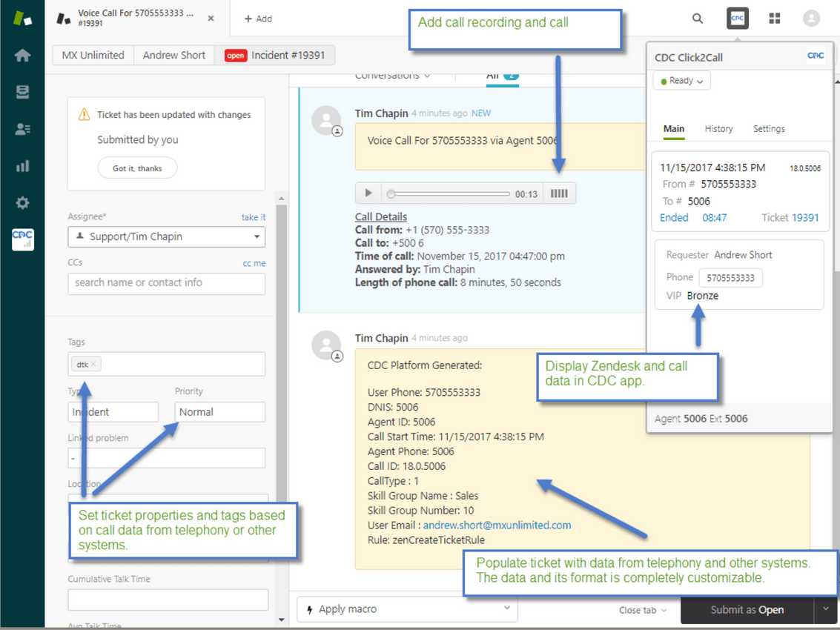Open the Views panel icon

22,92
